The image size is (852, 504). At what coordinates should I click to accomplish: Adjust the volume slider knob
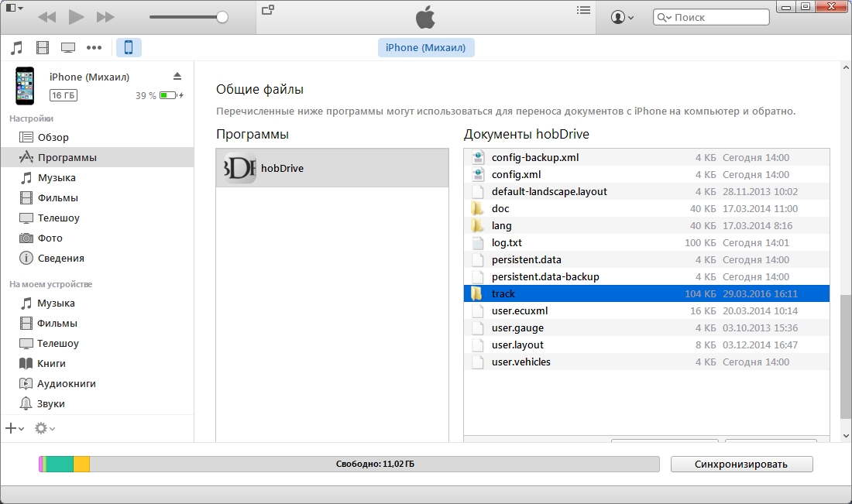tap(222, 17)
